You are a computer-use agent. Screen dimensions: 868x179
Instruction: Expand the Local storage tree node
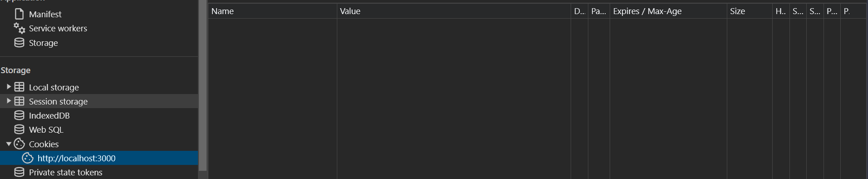point(9,87)
